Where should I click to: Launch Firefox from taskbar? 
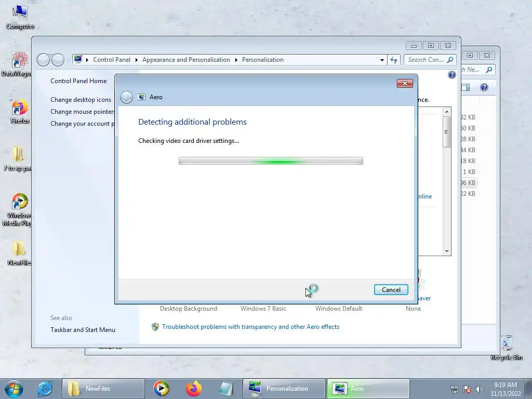tap(194, 389)
